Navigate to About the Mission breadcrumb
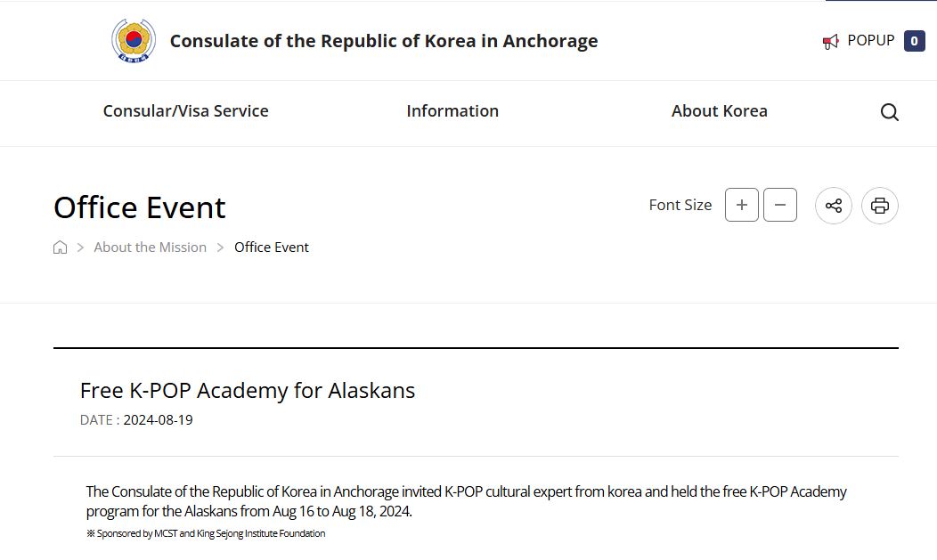 pyautogui.click(x=150, y=248)
